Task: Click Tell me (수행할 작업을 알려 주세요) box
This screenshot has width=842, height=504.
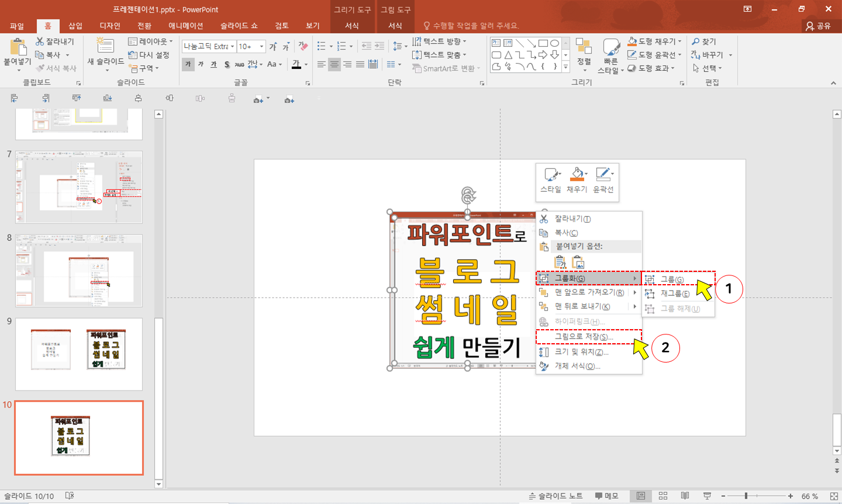Action: coord(471,26)
